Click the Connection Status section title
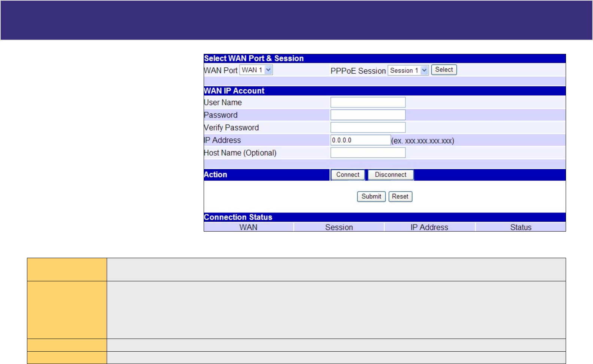This screenshot has height=364, width=593. [238, 217]
